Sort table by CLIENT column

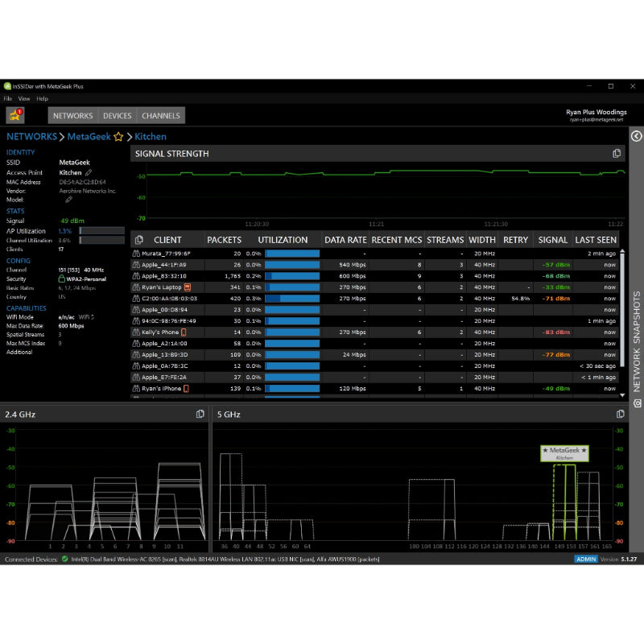[x=167, y=240]
